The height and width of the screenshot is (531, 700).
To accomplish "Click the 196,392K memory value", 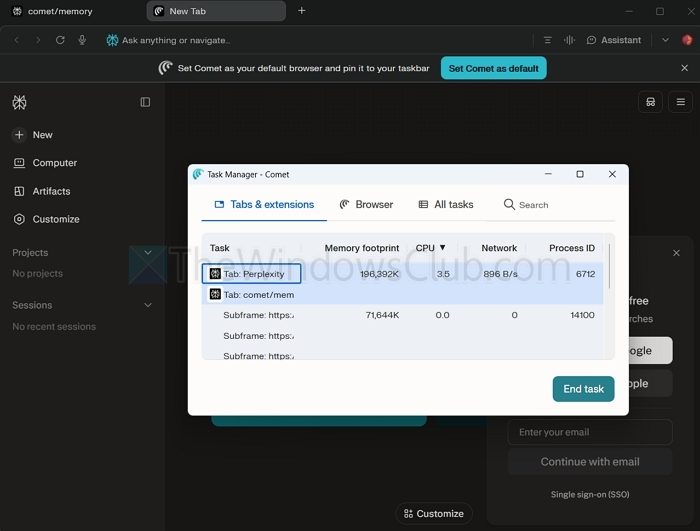I will [x=379, y=274].
